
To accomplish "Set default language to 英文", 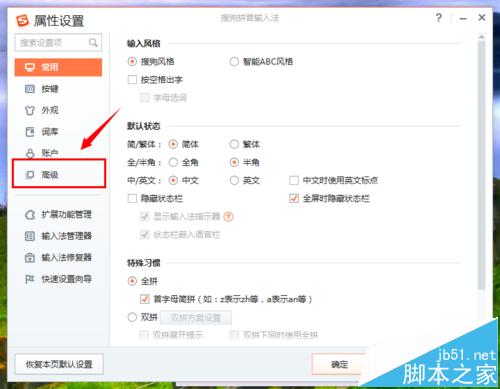I will (234, 180).
